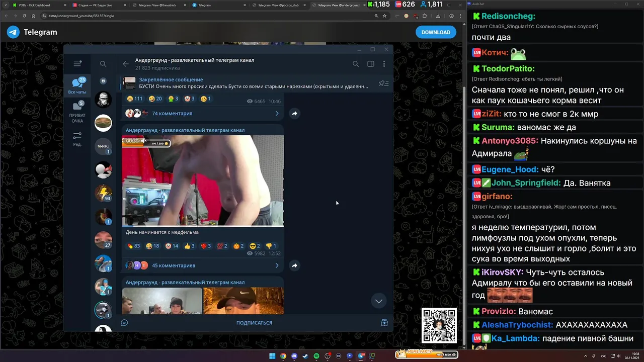The height and width of the screenshot is (362, 644).
Task: Toggle thumbs-down reaction with 1
Action: coord(271,246)
